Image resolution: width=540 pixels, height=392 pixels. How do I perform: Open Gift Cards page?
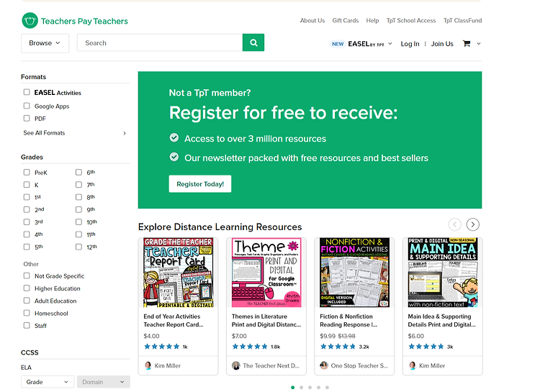coord(346,21)
